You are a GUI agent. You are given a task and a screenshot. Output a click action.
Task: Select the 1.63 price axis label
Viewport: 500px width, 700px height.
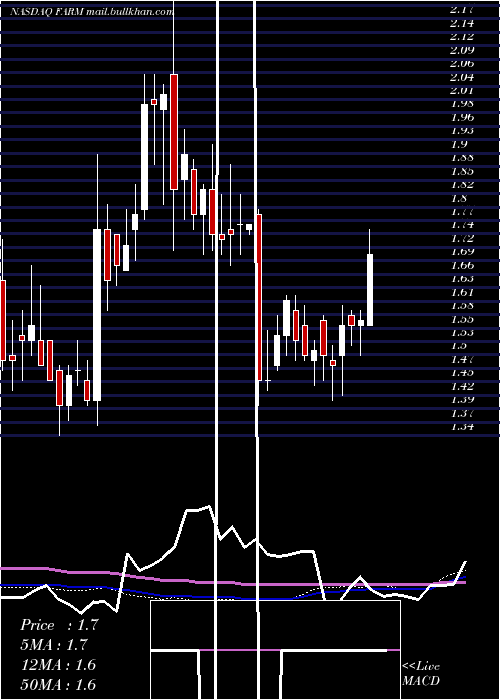point(462,279)
